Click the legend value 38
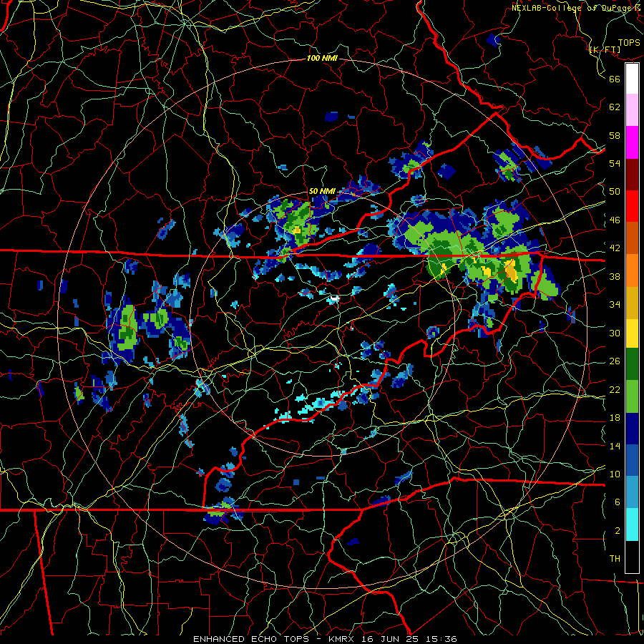644x644 pixels. point(615,276)
